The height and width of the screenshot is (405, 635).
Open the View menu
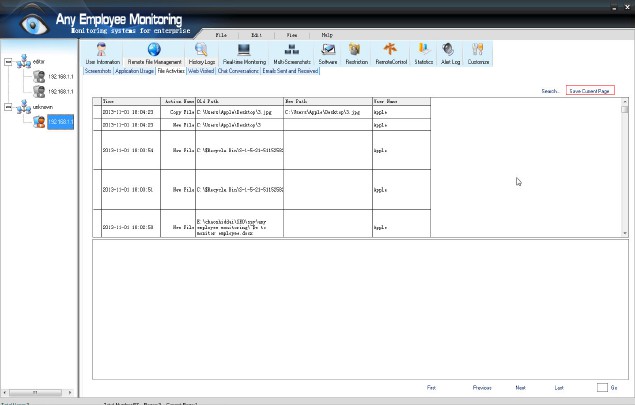pyautogui.click(x=292, y=35)
